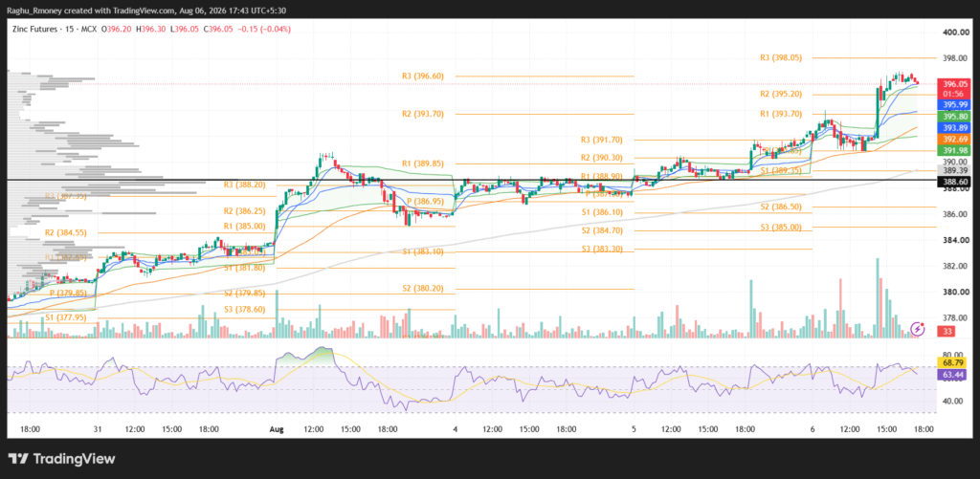This screenshot has width=980, height=479.
Task: Click the S3 (385.00) pivot label
Action: point(781,228)
